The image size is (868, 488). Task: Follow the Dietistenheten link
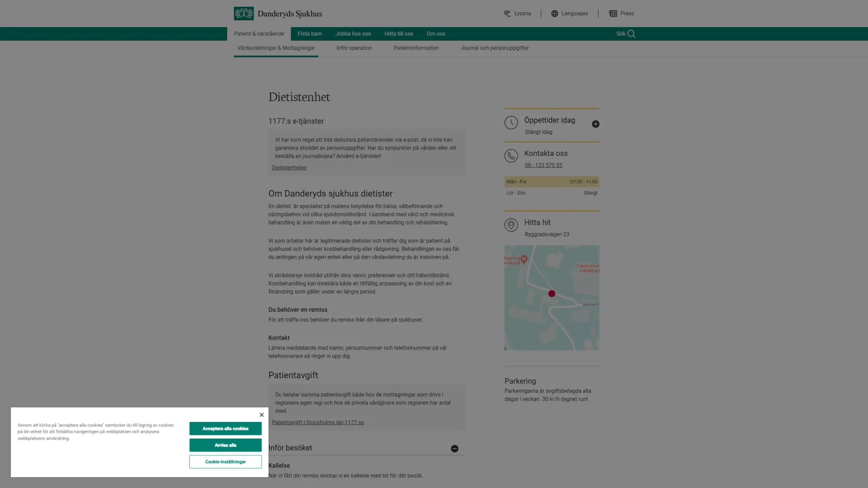(289, 168)
